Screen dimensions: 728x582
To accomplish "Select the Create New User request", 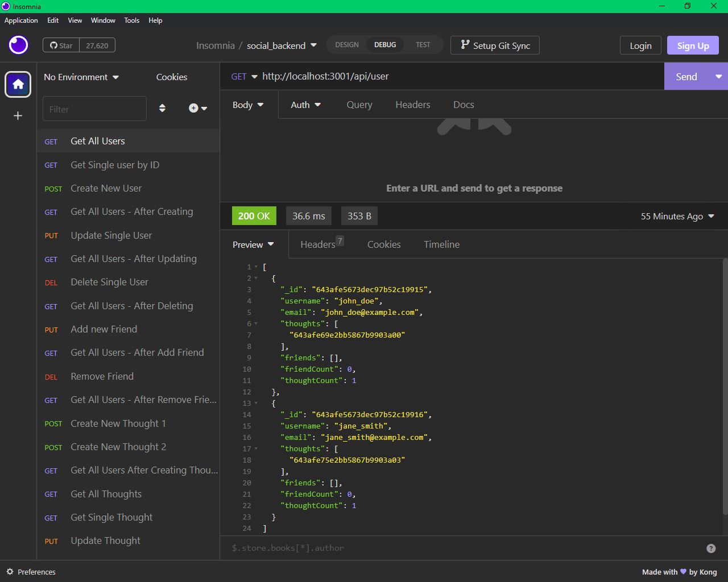I will (x=129, y=188).
